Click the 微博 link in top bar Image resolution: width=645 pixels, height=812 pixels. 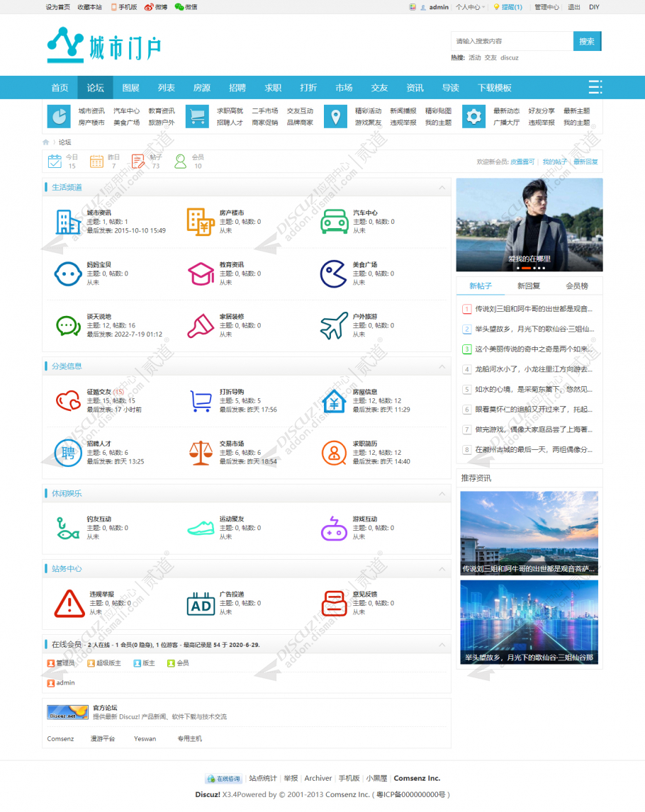(156, 7)
